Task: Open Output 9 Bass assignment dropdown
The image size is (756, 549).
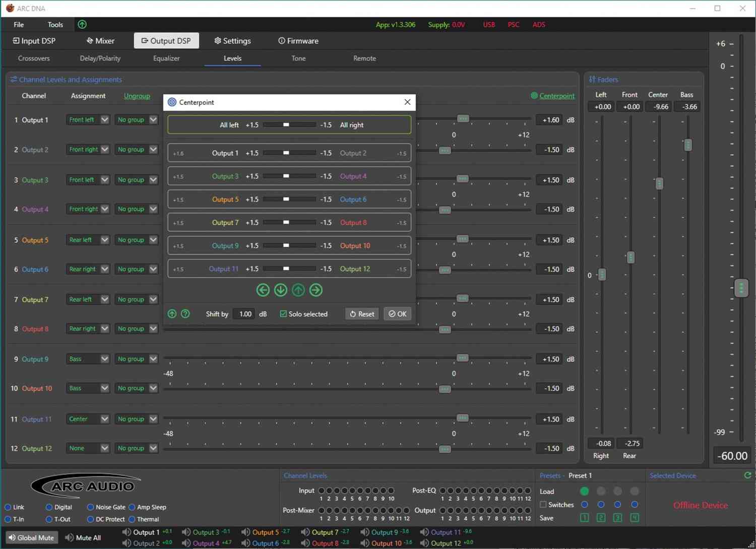Action: (88, 359)
